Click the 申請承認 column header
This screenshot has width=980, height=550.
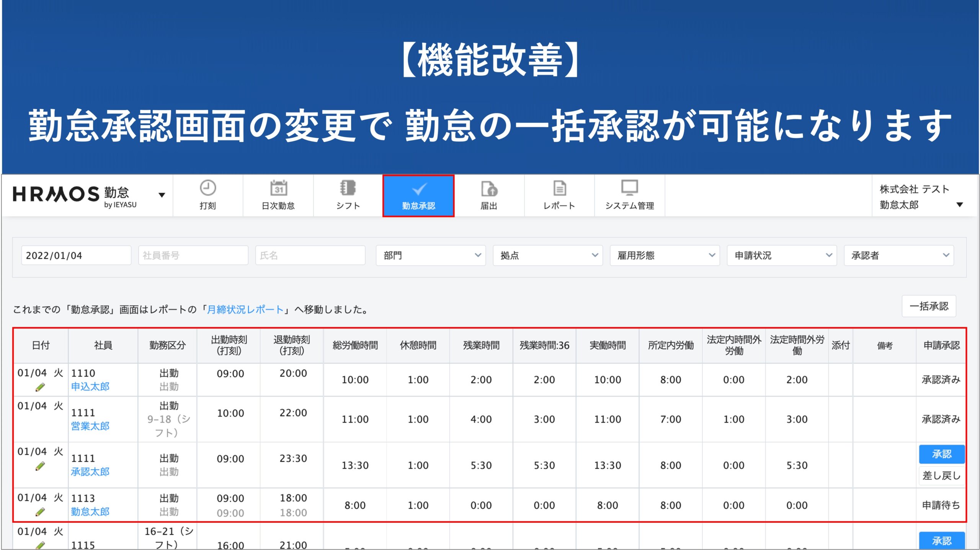941,345
